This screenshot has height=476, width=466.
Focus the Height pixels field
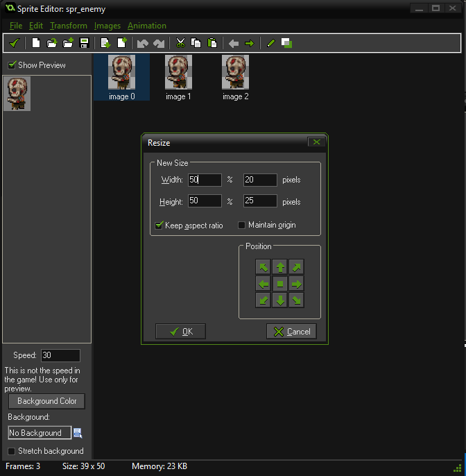click(x=260, y=201)
